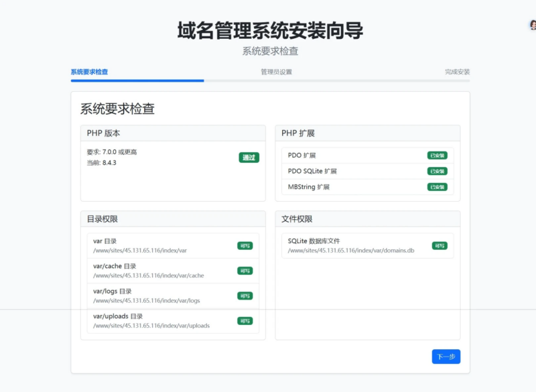
Task: Open the user avatar in the top-right corner
Action: point(531,23)
